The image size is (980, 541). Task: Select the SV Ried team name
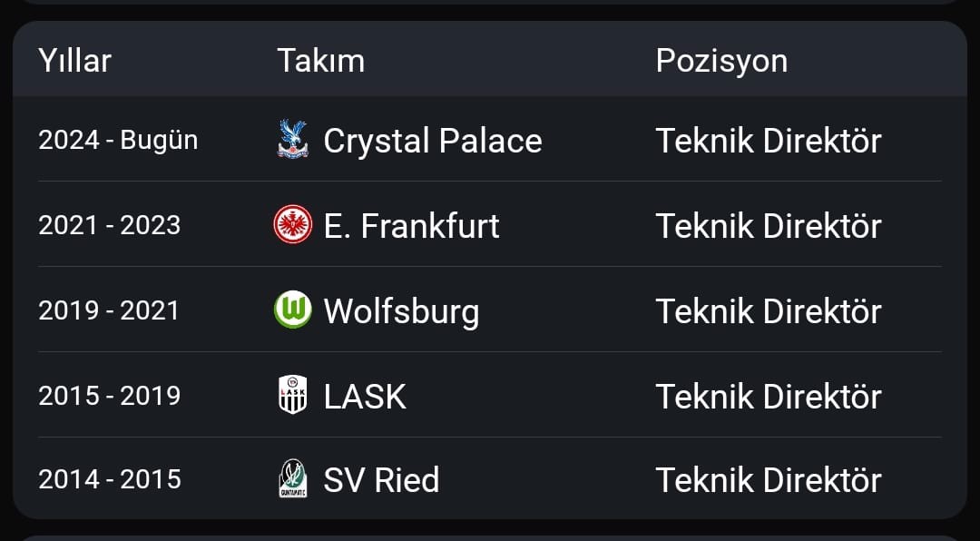coord(381,479)
